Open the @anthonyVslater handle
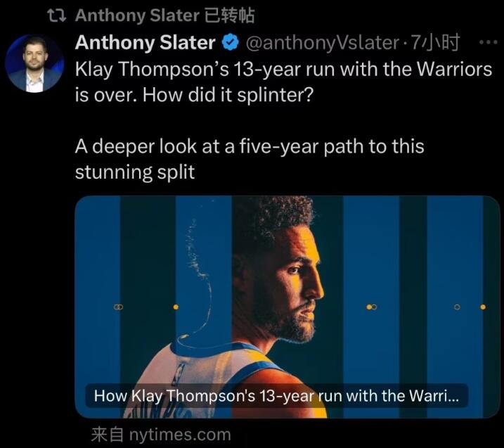This screenshot has width=504, height=448. (322, 43)
